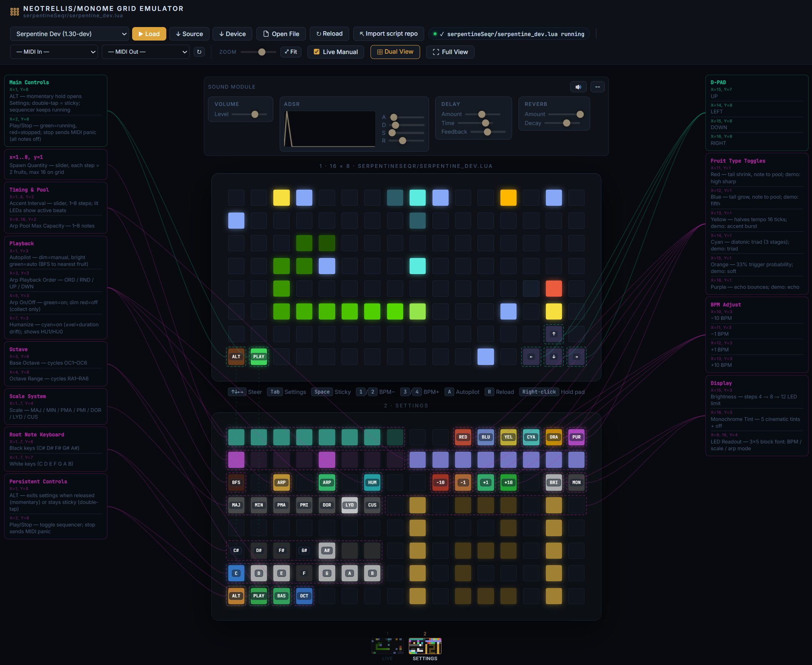Enable the Live Manual checkbox
Viewport: 812px width, 665px height.
coord(316,52)
